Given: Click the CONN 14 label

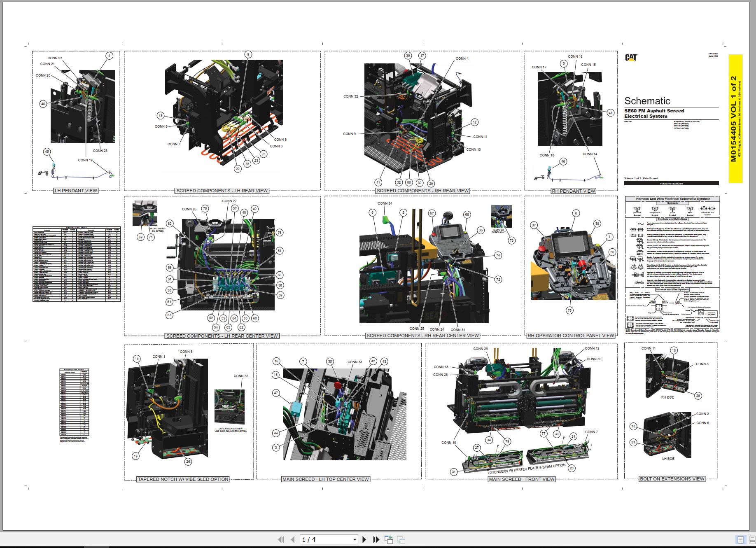Looking at the screenshot, I should (590, 154).
